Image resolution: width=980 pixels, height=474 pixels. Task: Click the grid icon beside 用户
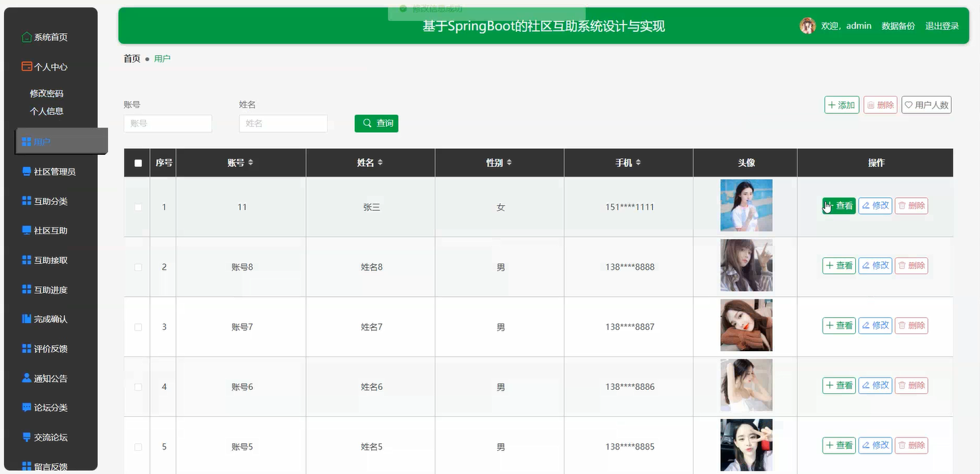coord(26,142)
